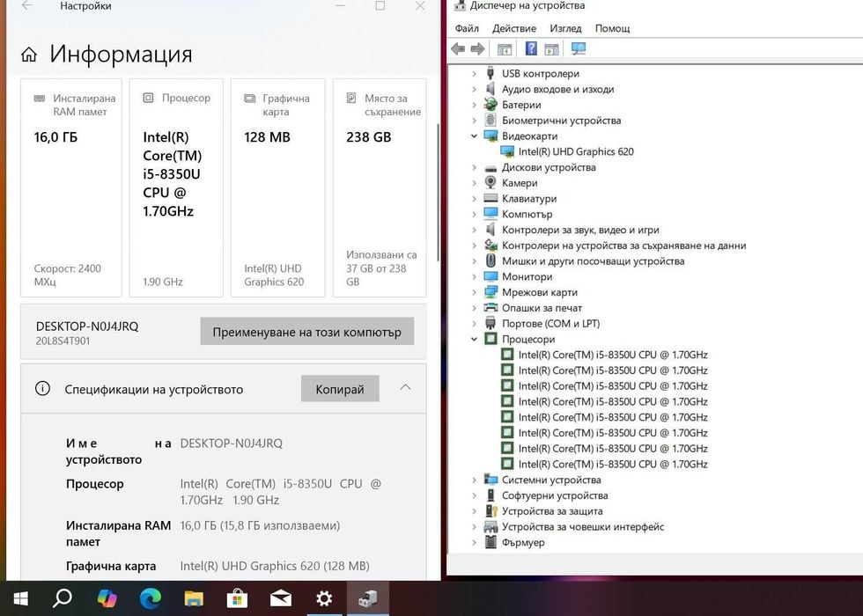The width and height of the screenshot is (863, 616).
Task: Expand Дискови устройства node
Action: click(474, 167)
